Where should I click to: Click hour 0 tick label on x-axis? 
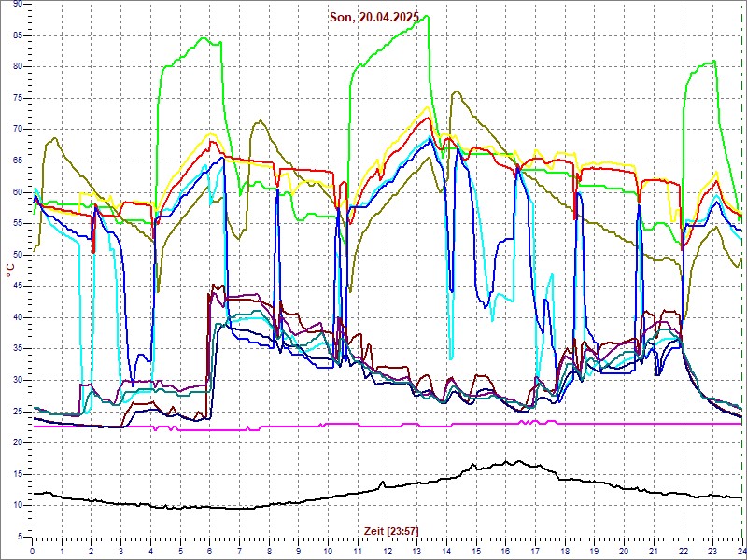point(33,551)
